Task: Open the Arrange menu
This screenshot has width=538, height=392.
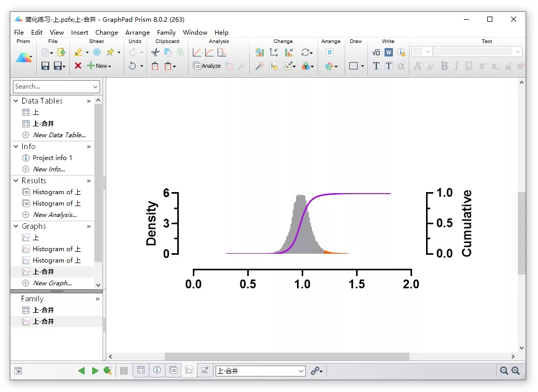Action: 137,32
